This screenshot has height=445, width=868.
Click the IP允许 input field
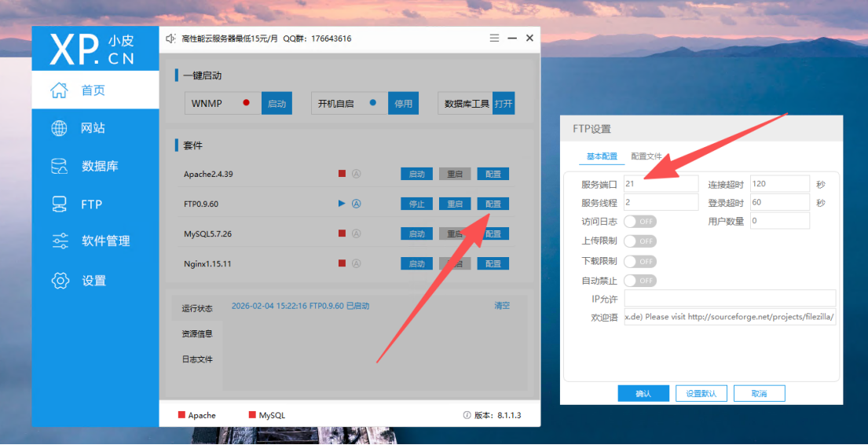coord(730,298)
